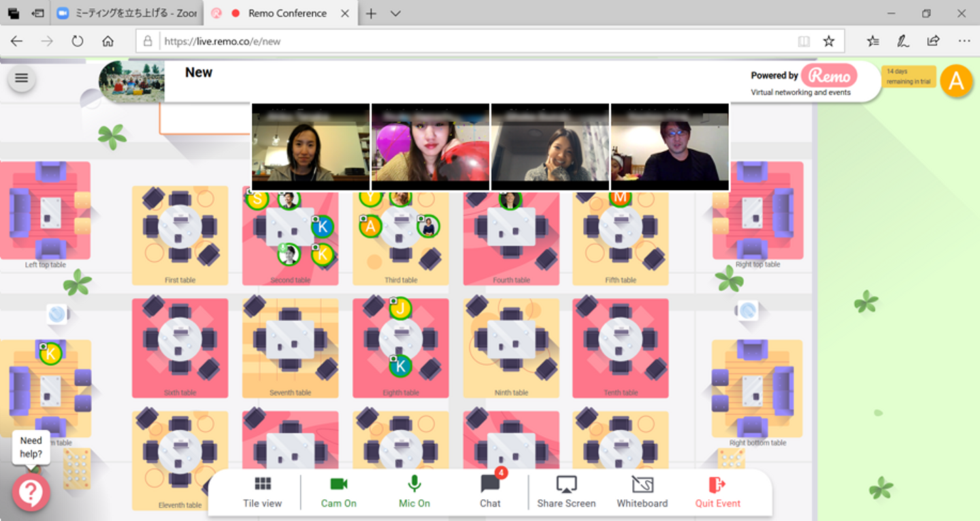Select the video tile with the balloons
Screen dimensions: 980x521
[430, 147]
